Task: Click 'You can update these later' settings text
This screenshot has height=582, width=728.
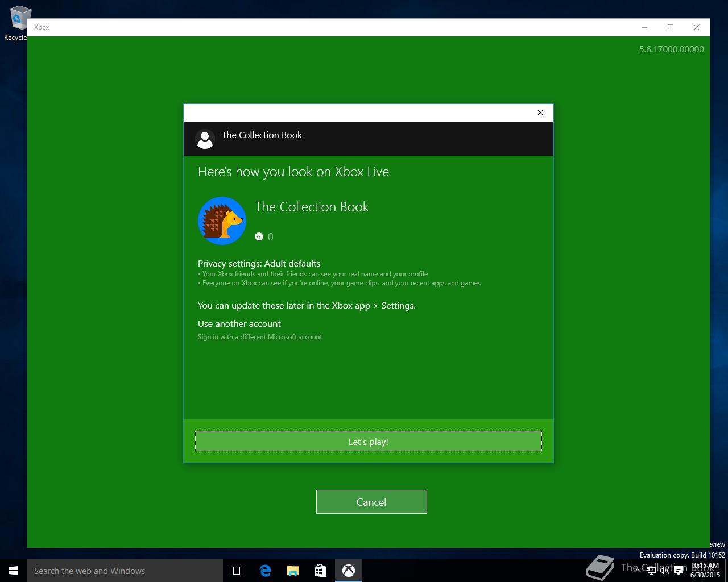Action: 307,306
